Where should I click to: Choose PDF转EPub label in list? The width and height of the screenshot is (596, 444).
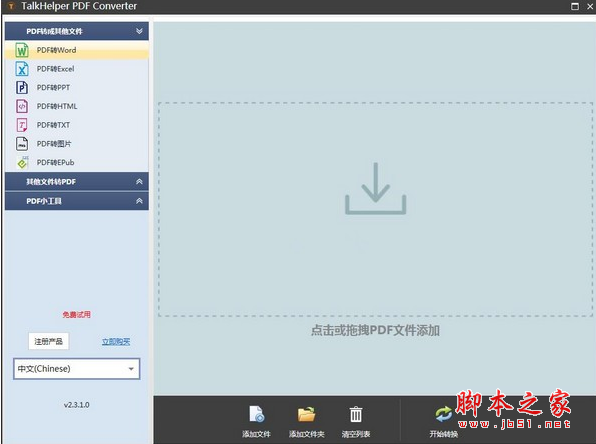[x=55, y=162]
